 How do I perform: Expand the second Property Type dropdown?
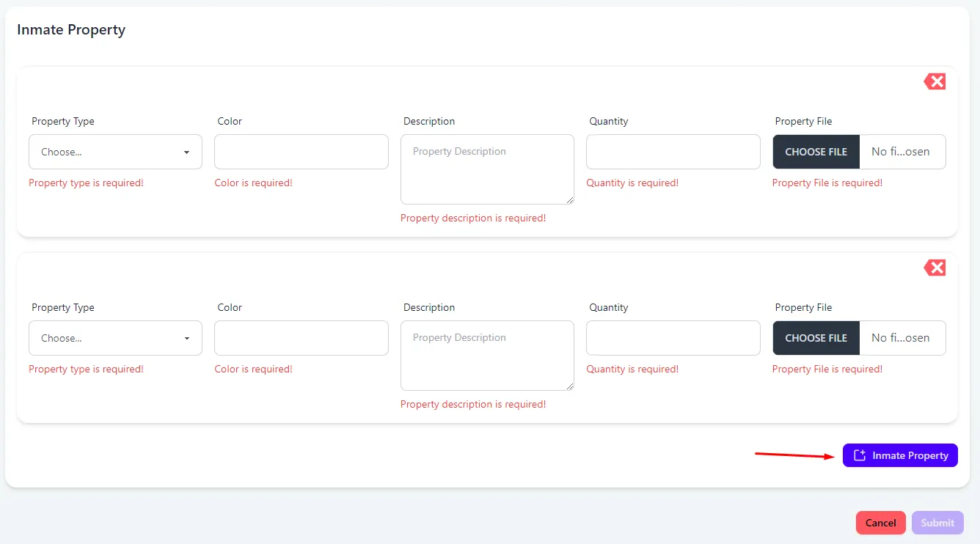[115, 338]
